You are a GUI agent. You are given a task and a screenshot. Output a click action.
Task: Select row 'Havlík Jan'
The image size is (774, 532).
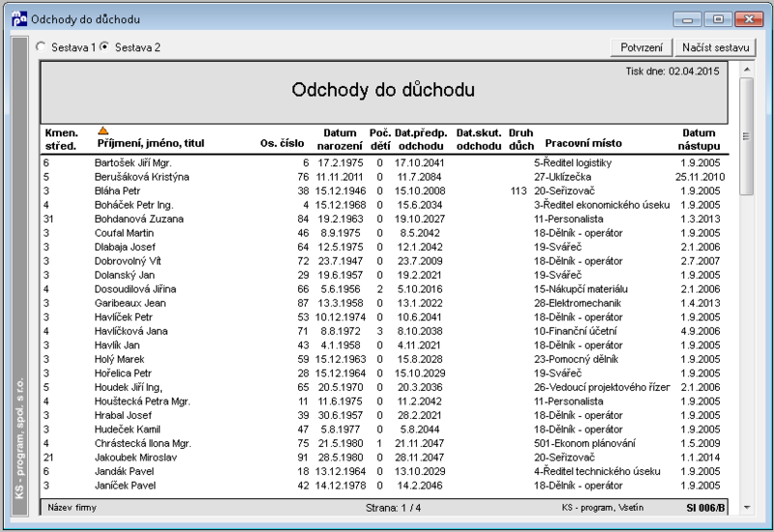(x=384, y=345)
